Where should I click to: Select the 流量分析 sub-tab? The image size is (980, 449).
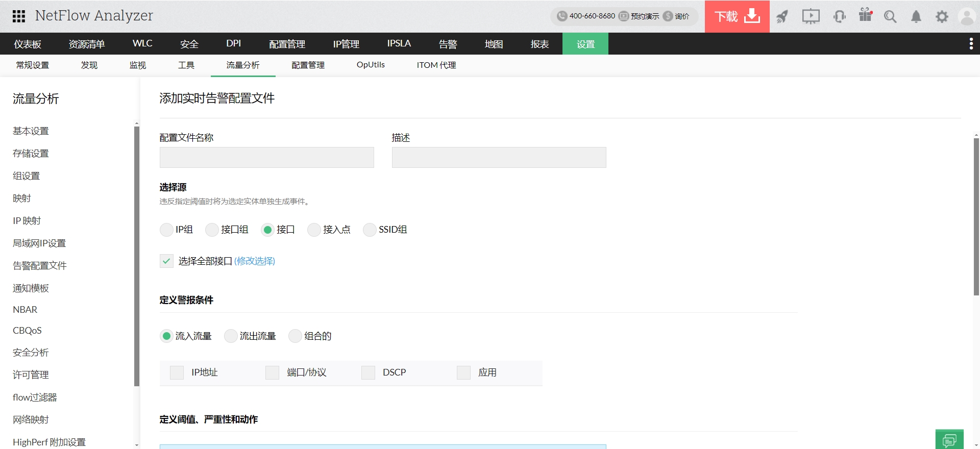coord(243,65)
